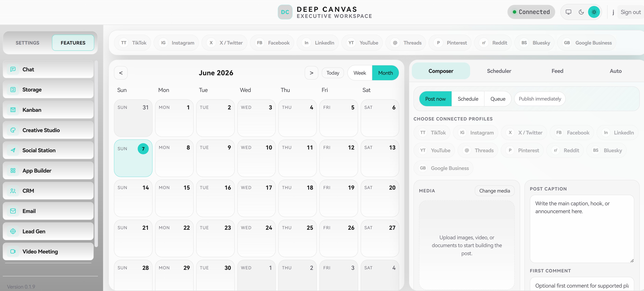
Task: Toggle TikTok under Choose Connected Profiles
Action: [x=432, y=133]
